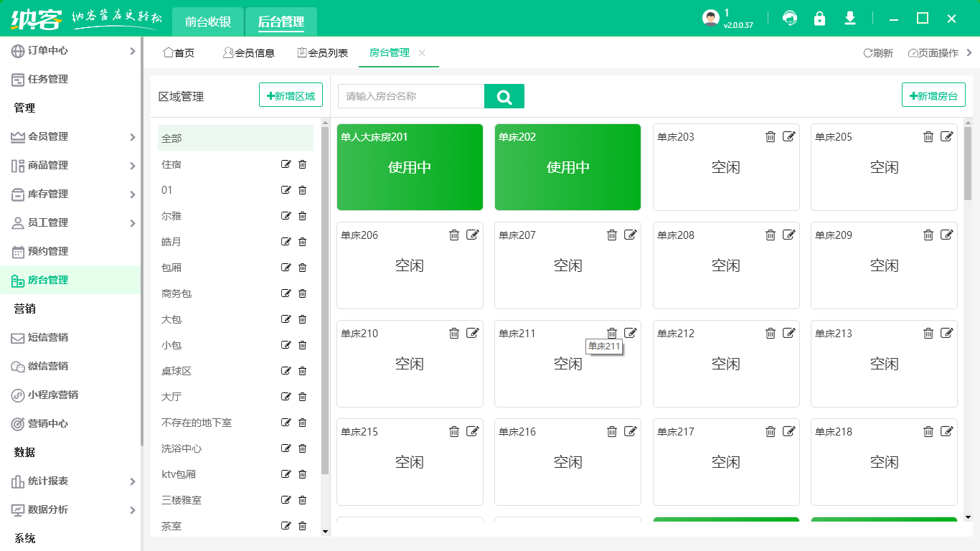Click the search magnifier button
980x551 pixels.
[504, 96]
